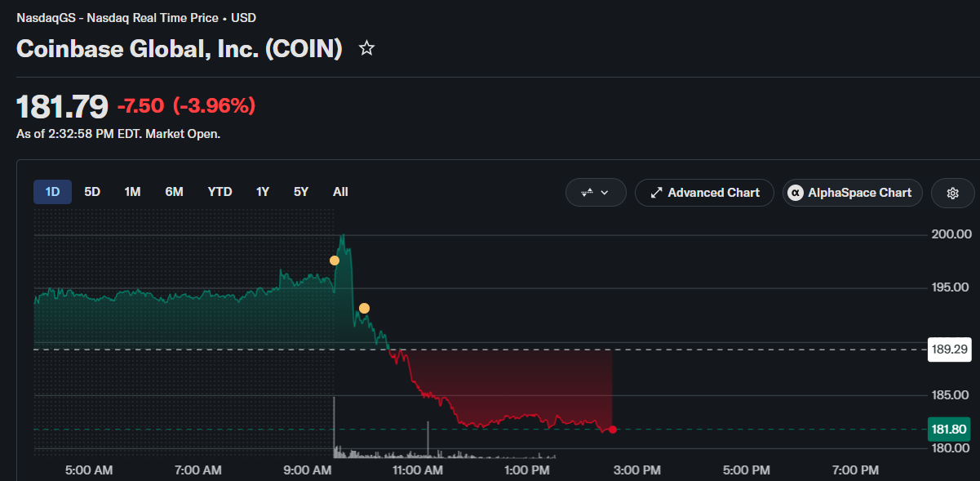Screen dimensions: 980x481
Task: Click the red current price dot
Action: 613,430
